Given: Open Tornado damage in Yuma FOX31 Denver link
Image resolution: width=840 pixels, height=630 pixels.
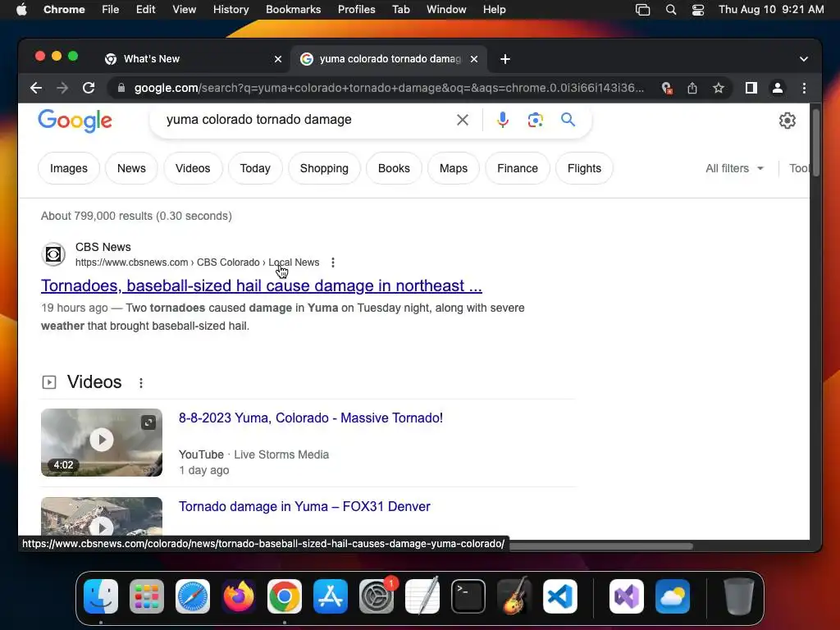Looking at the screenshot, I should 304,506.
